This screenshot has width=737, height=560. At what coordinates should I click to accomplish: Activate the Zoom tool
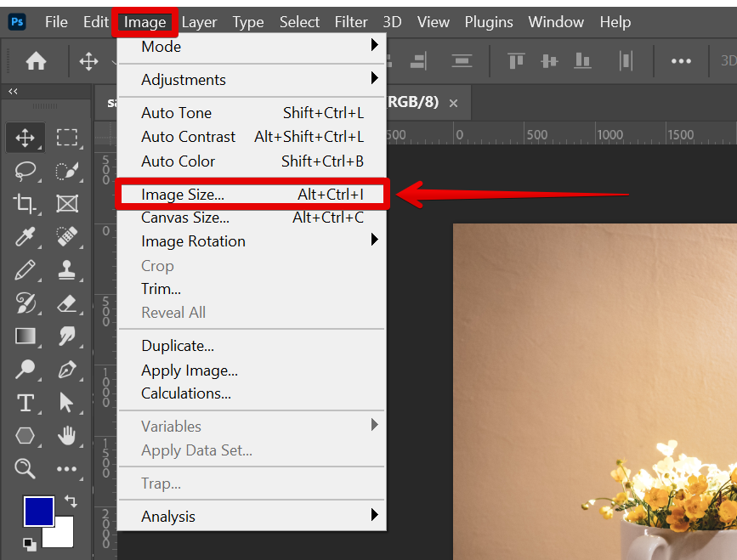pyautogui.click(x=25, y=468)
